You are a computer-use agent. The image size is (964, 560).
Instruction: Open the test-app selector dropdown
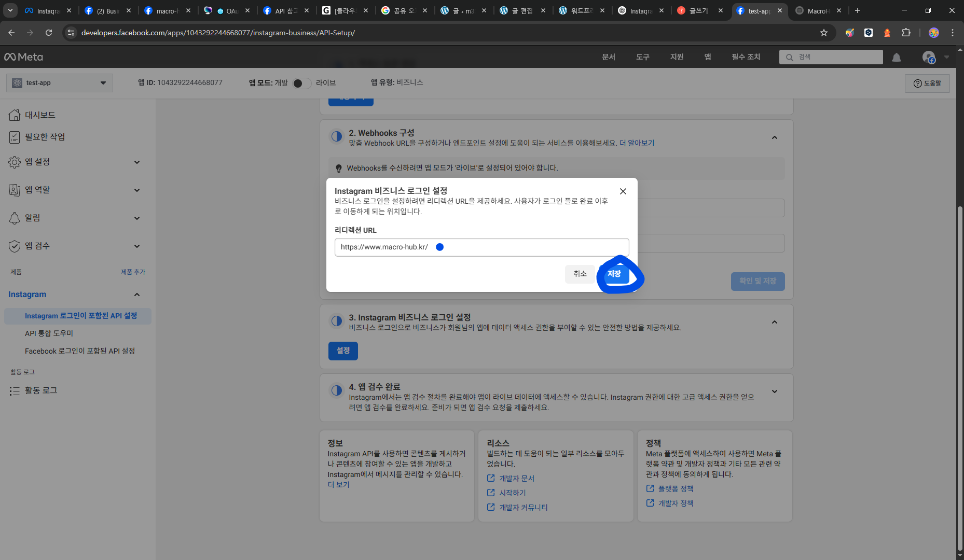[60, 83]
